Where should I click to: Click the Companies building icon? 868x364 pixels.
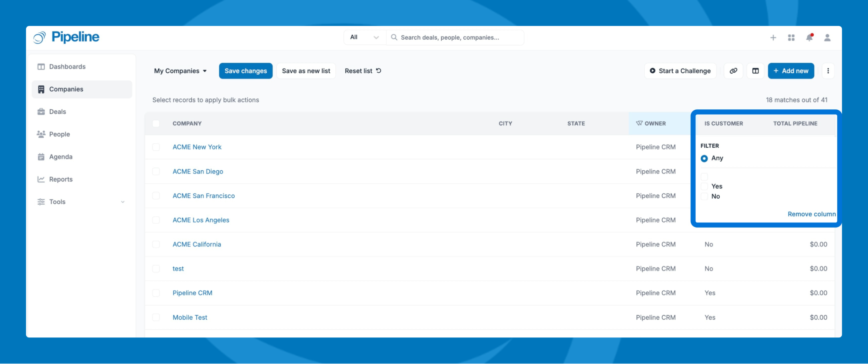click(41, 89)
